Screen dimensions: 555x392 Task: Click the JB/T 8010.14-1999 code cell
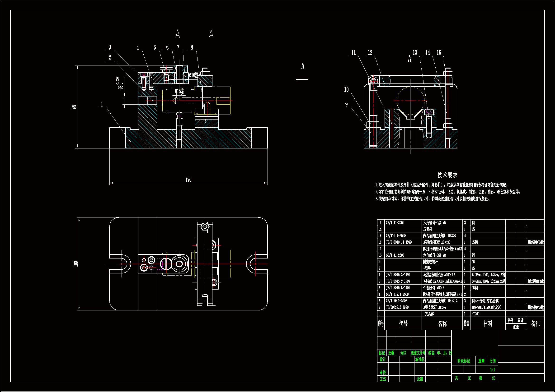point(399,242)
